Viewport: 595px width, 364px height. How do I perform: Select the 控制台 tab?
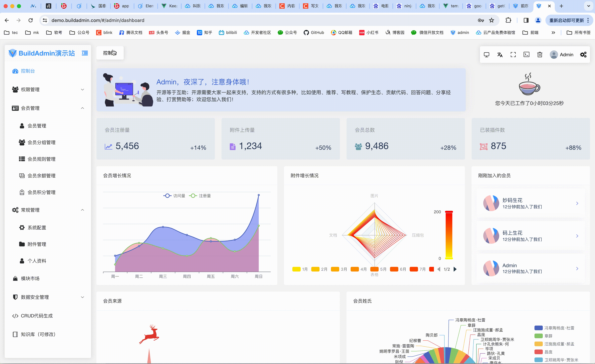(x=110, y=53)
